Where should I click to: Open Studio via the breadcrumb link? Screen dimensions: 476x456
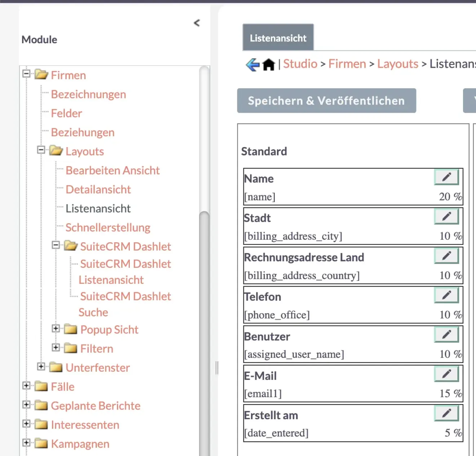(x=300, y=64)
